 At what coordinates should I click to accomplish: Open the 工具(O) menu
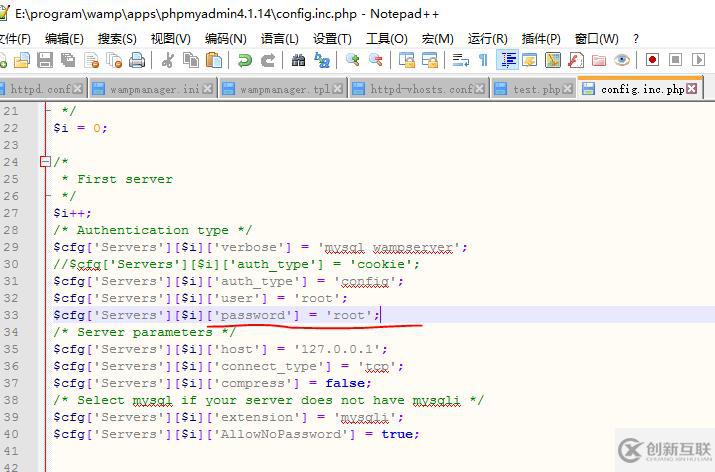387,39
